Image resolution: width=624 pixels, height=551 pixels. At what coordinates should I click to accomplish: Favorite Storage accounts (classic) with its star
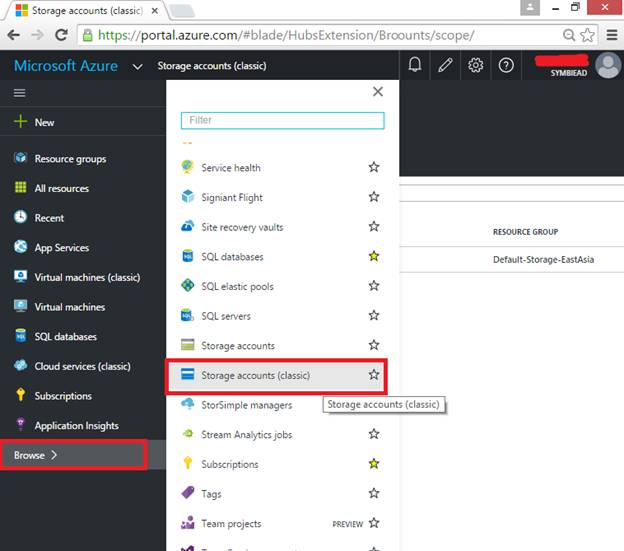374,374
